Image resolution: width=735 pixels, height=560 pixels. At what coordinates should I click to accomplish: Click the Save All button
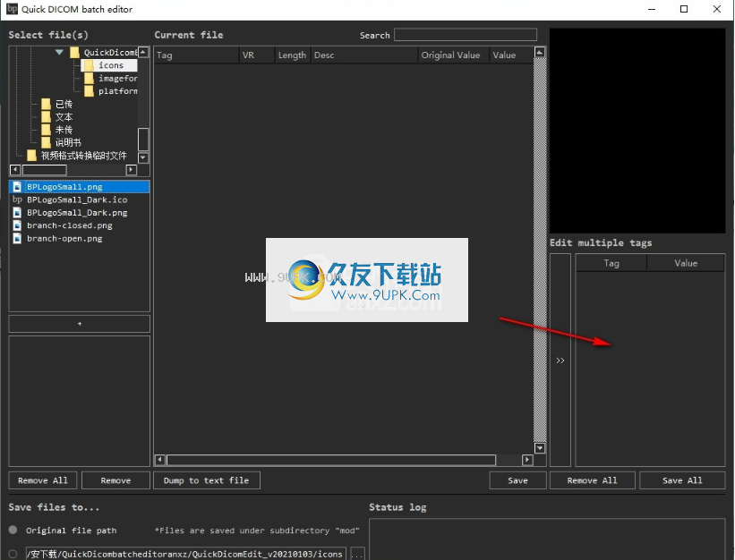coord(682,480)
